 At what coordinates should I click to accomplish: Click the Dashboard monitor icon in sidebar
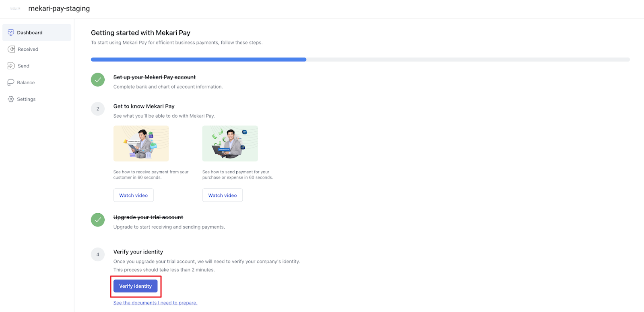[x=11, y=33]
